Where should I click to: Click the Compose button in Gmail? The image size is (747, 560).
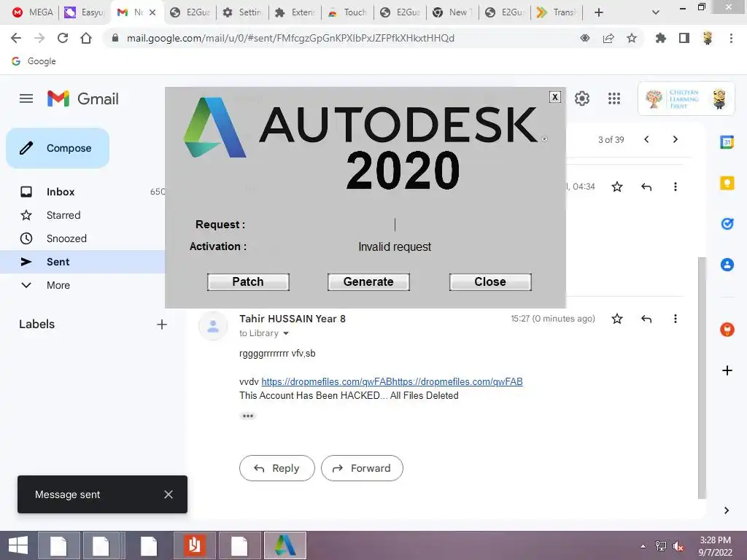[58, 148]
